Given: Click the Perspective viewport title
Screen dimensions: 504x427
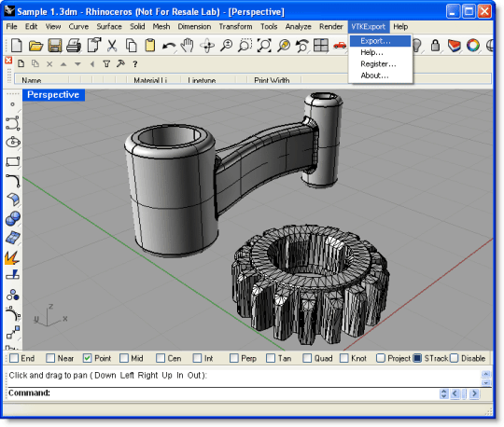Looking at the screenshot, I should (53, 95).
